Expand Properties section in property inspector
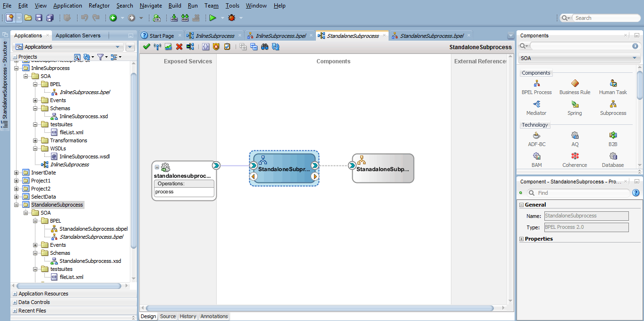Image resolution: width=644 pixels, height=321 pixels. tap(522, 239)
